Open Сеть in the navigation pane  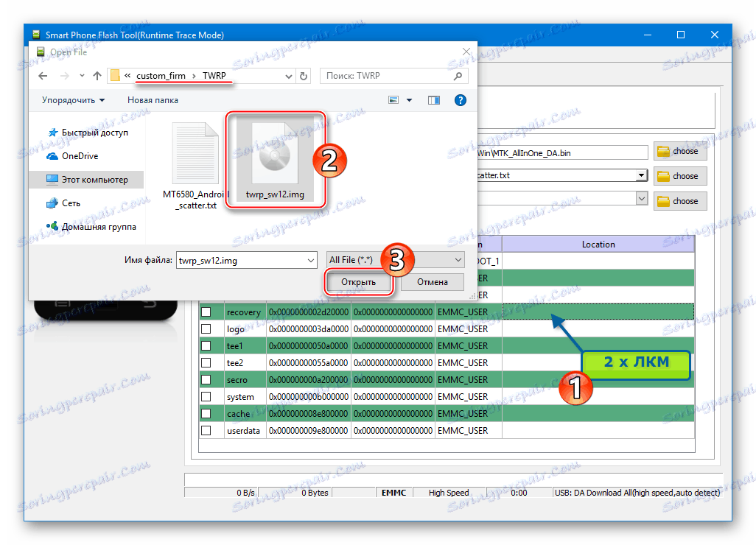63,203
